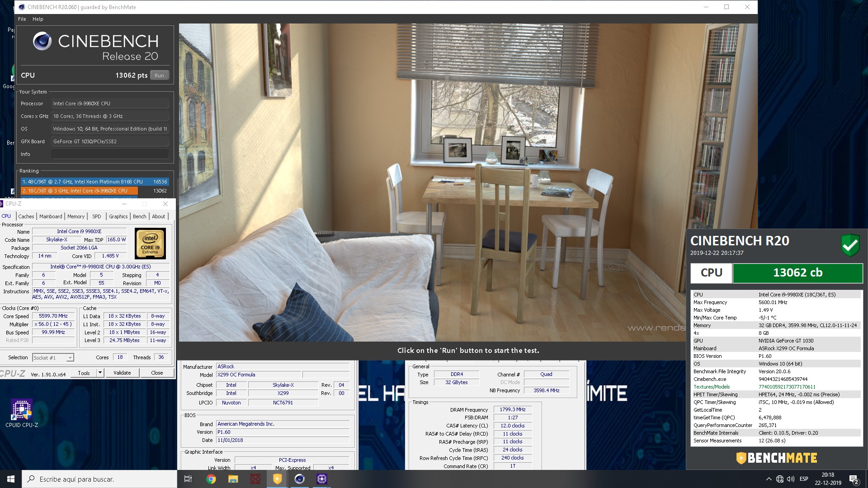Screen dimensions: 868x488
Task: Click the Cinebench taskbar icon
Action: point(299,479)
